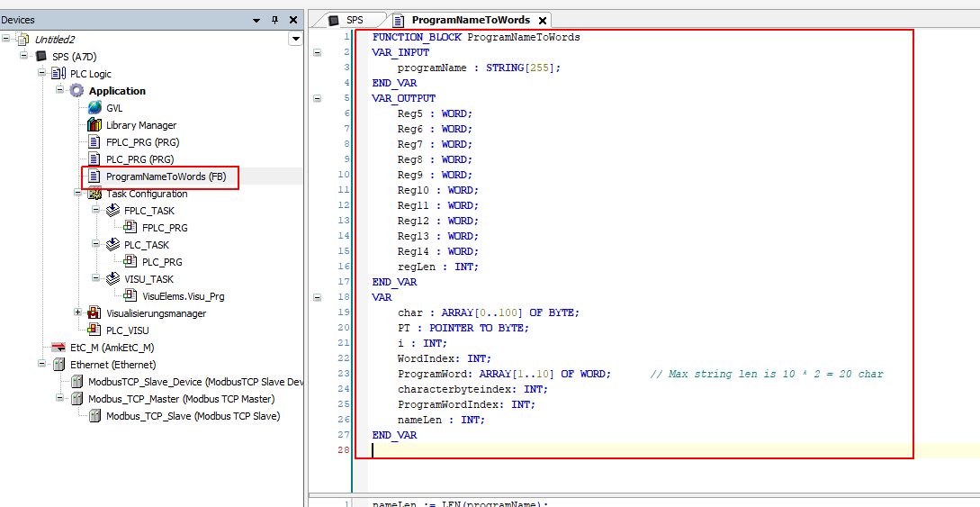The image size is (980, 507).
Task: Click the SPS tab device icon
Action: coord(335,20)
